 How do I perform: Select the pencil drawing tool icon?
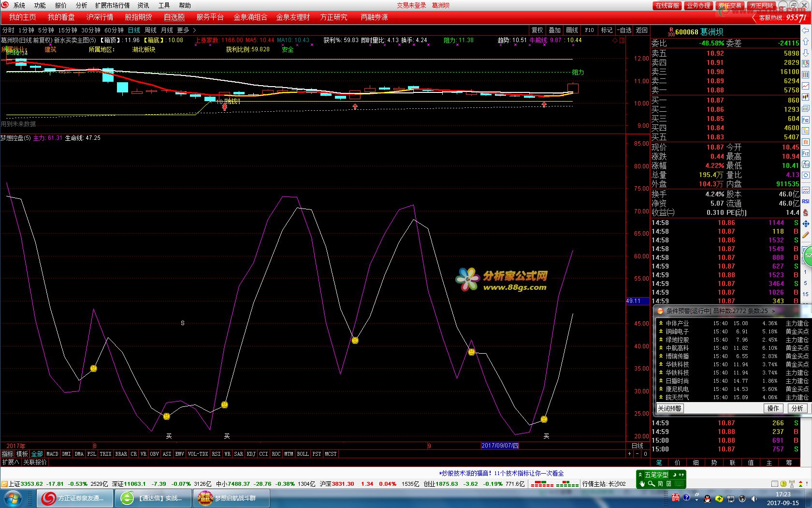pyautogui.click(x=806, y=234)
